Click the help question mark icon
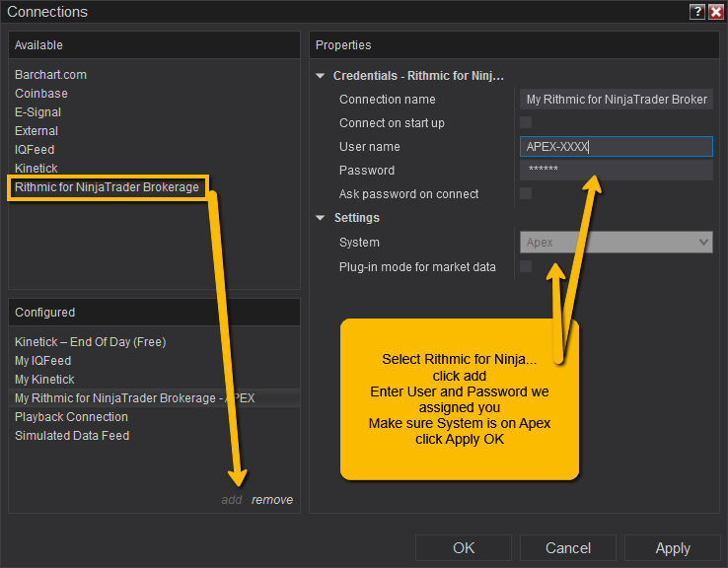 pyautogui.click(x=696, y=12)
